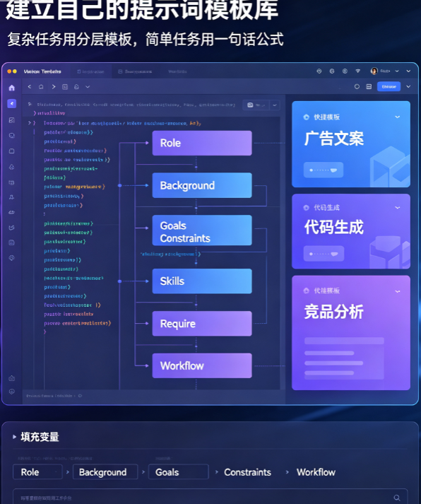Select the Background flow node

click(x=202, y=185)
